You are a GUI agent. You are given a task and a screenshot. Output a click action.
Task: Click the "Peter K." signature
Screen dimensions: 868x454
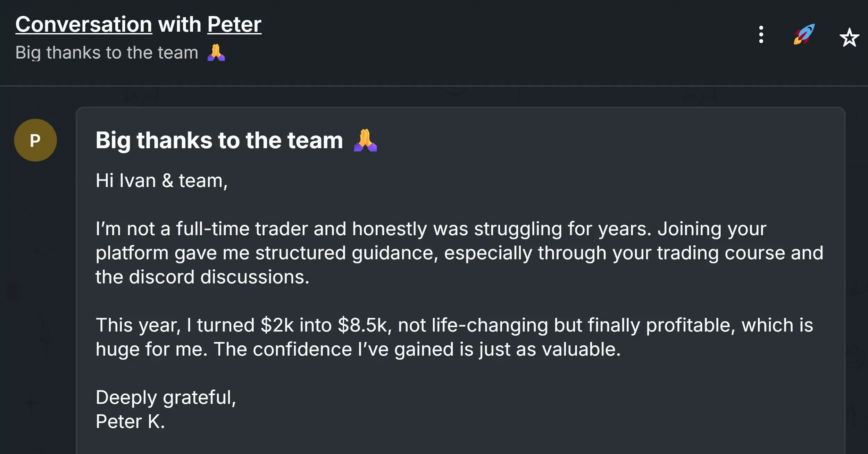[x=130, y=422]
